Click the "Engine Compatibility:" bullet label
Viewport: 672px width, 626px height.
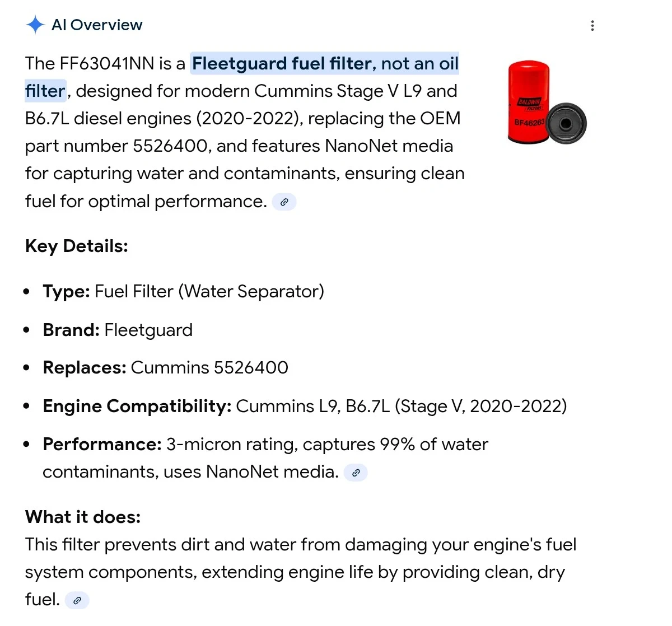pyautogui.click(x=137, y=407)
